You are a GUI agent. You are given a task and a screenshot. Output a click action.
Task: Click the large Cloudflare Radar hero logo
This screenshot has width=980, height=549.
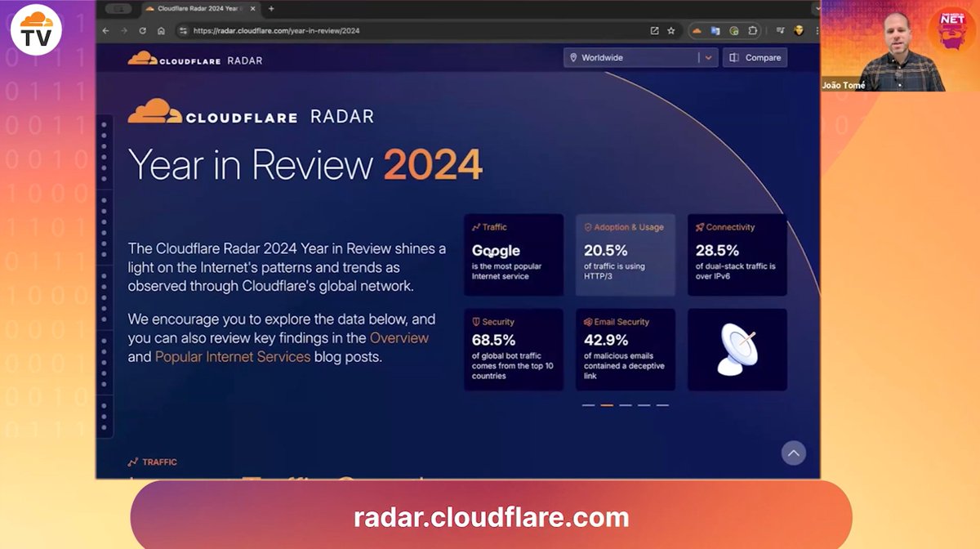tap(251, 112)
